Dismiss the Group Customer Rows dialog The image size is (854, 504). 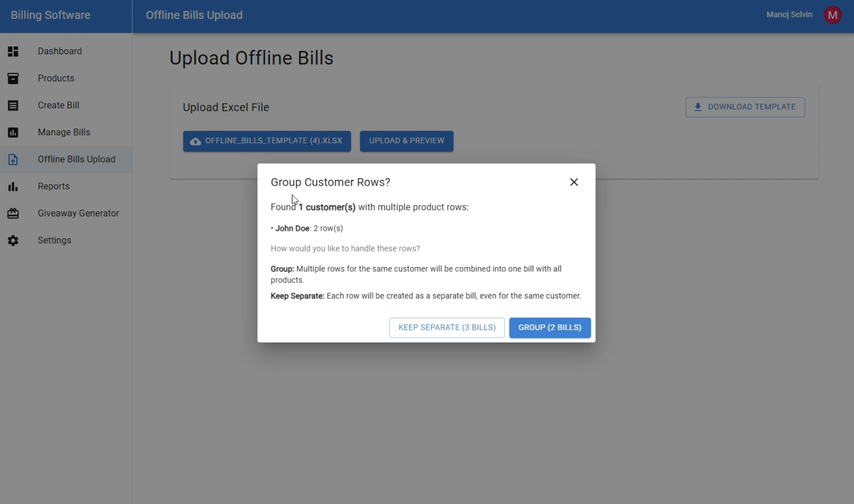point(574,182)
